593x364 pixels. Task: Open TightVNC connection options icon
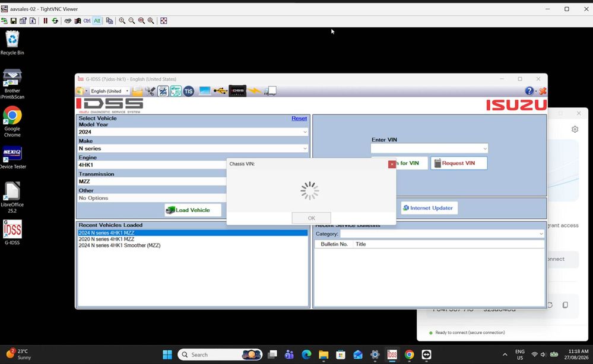click(23, 21)
